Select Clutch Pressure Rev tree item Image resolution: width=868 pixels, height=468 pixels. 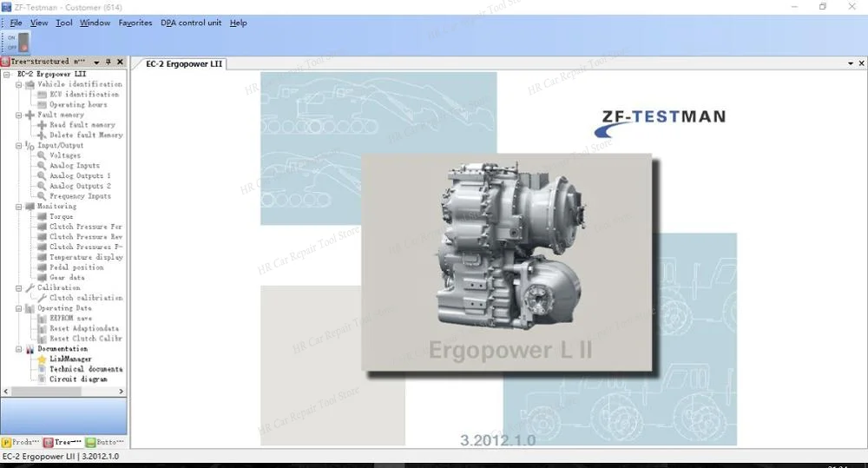(86, 236)
